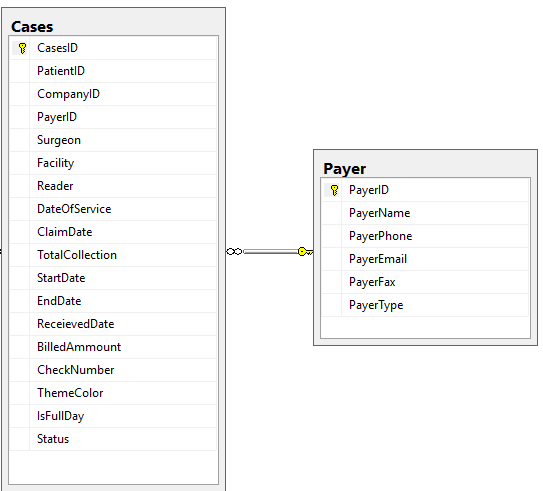
Task: Select the ThemeColor column row
Action: coord(113,393)
